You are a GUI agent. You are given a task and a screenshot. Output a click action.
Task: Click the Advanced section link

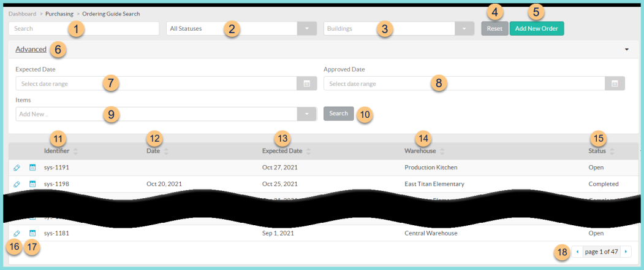31,49
